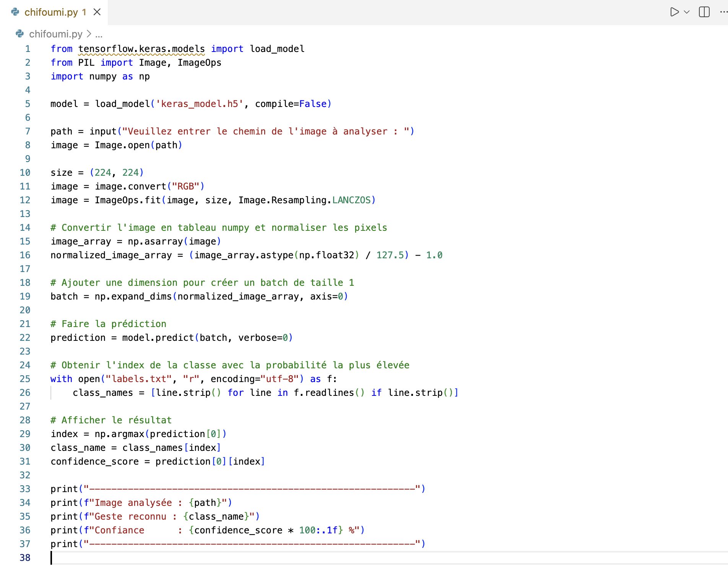Open the More Actions ellipsis menu

tap(723, 12)
